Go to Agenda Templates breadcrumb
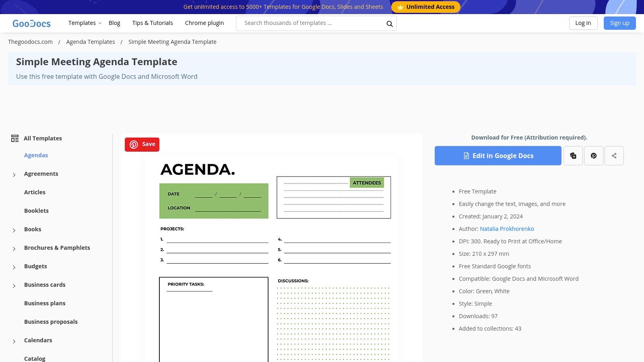Screen dimensions: 644x362 (91, 42)
